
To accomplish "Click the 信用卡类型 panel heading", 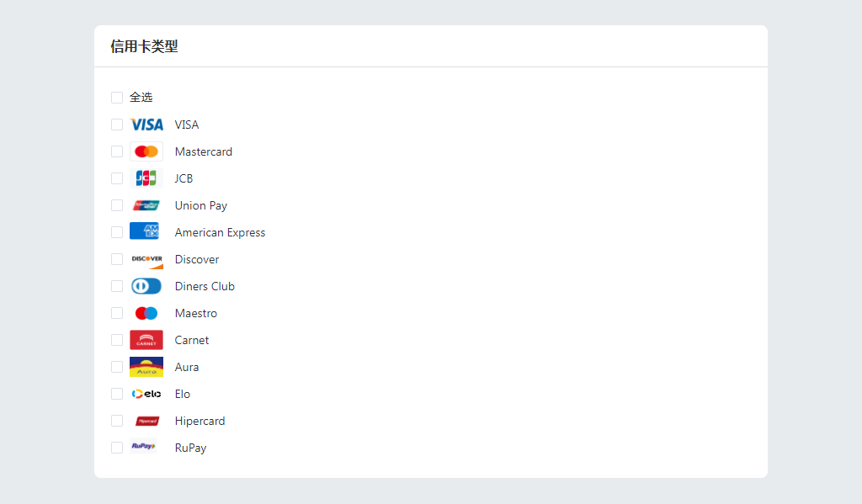I will [x=144, y=46].
